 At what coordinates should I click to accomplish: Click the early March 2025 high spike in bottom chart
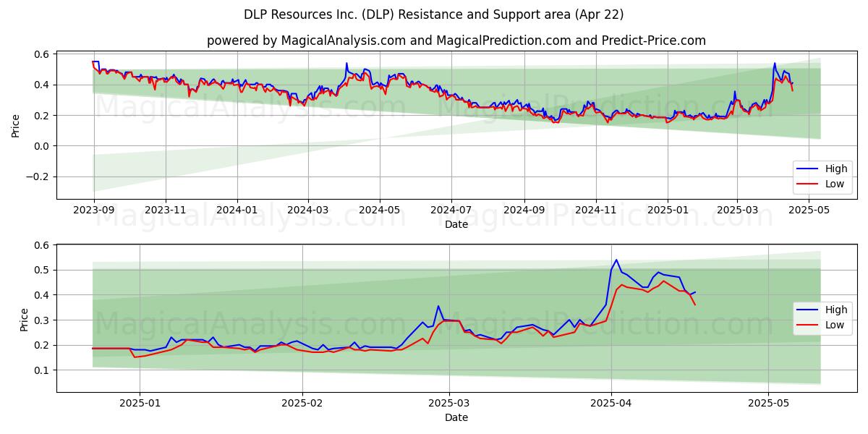438,305
